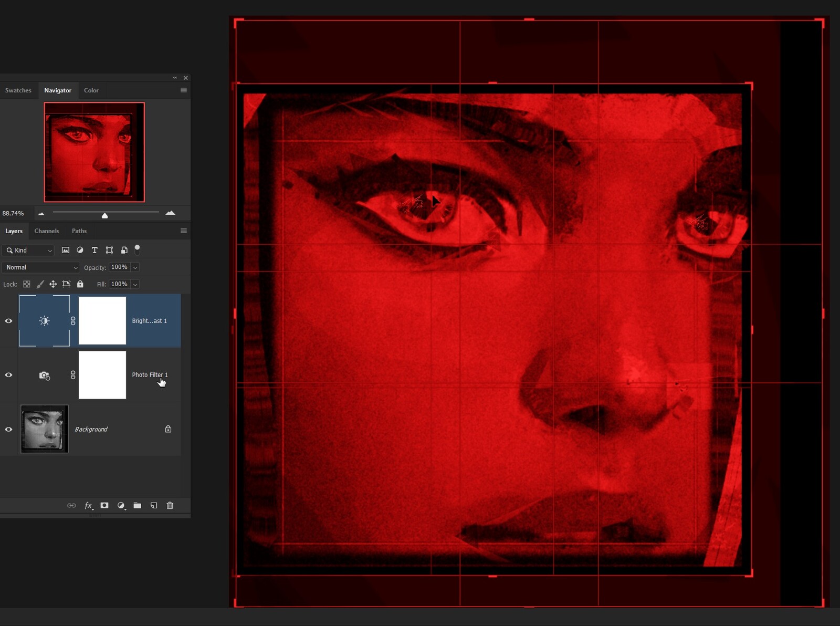Viewport: 840px width, 626px height.
Task: Click the zoom in large mountains icon
Action: [x=170, y=213]
